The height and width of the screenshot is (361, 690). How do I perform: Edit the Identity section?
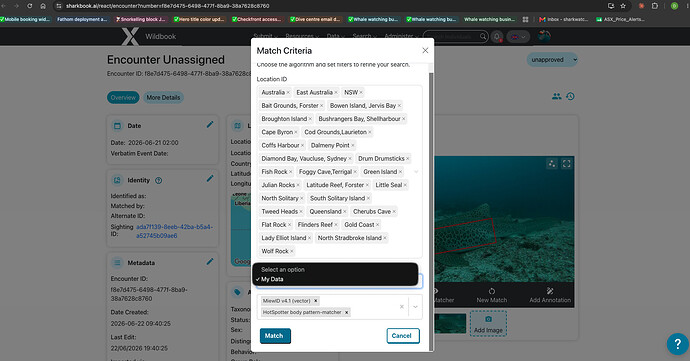(210, 179)
